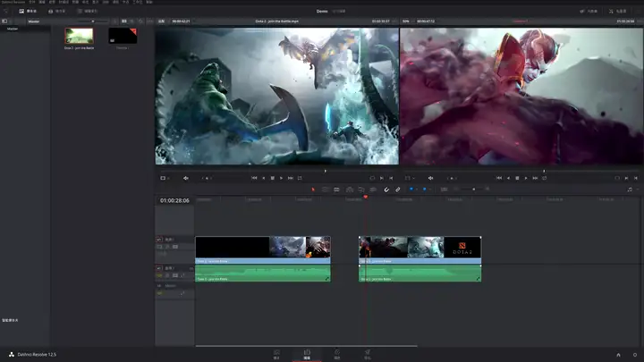
Task: Click source viewer scrubber playhead
Action: coord(326,171)
